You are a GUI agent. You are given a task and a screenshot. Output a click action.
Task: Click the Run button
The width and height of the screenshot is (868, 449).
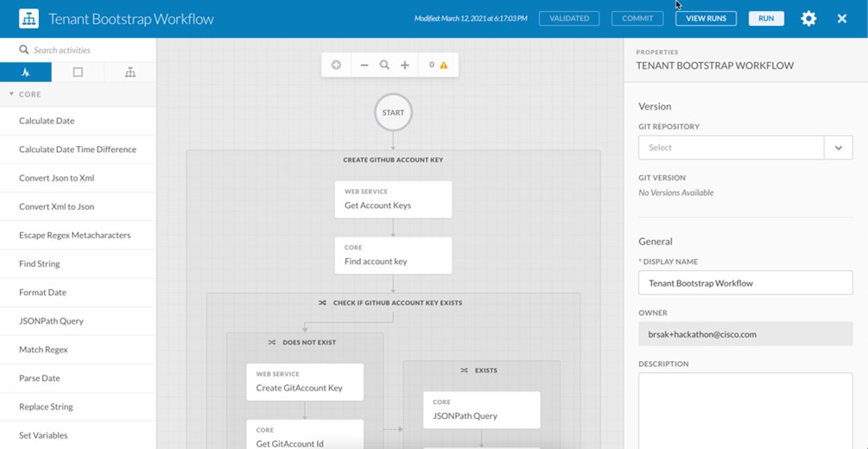tap(766, 18)
